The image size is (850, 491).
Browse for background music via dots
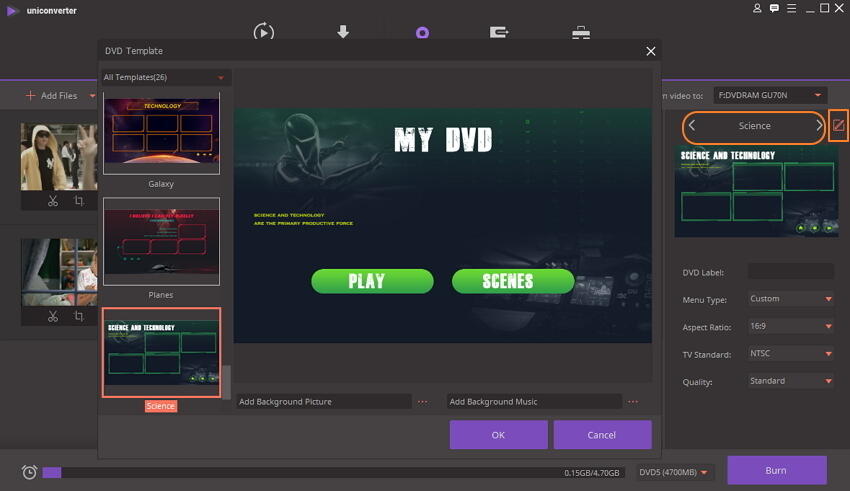[x=633, y=402]
